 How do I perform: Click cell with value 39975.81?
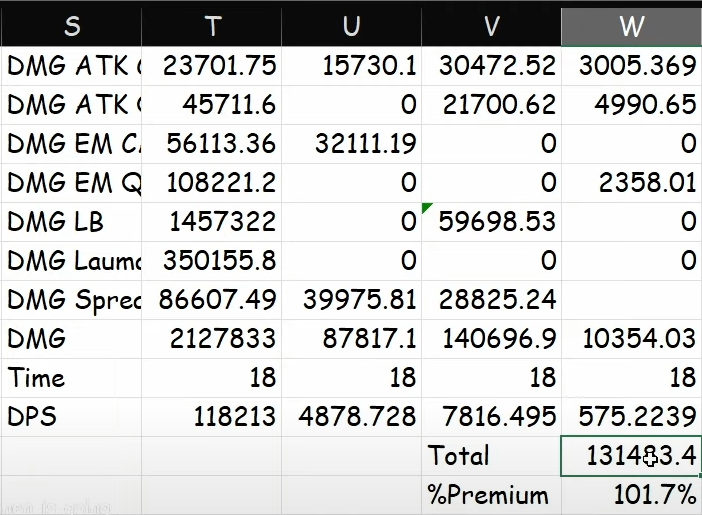click(x=351, y=300)
